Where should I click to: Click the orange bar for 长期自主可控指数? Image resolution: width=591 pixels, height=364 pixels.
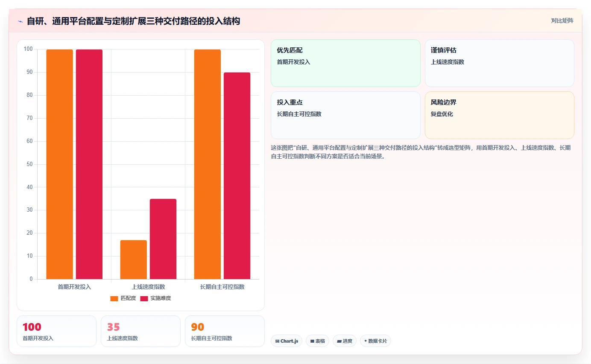pos(208,164)
